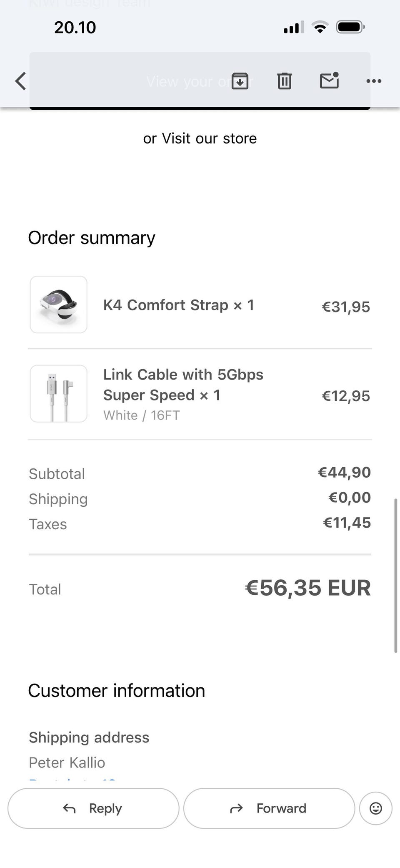Viewport: 400px width, 868px height.
Task: Tap the Link Cable product thumbnail
Action: point(59,394)
